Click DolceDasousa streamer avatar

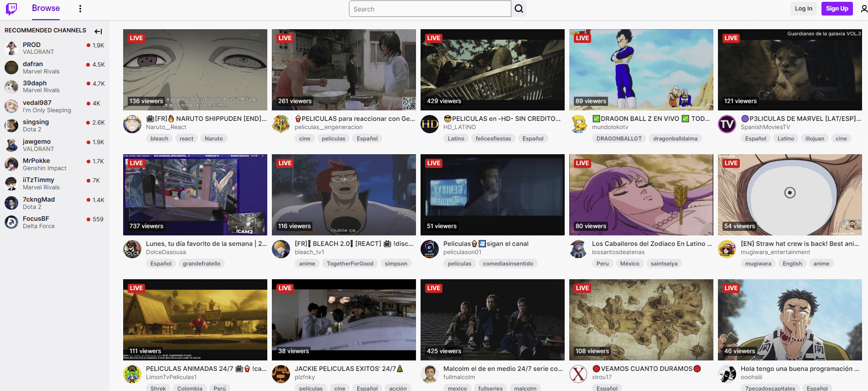click(x=132, y=249)
